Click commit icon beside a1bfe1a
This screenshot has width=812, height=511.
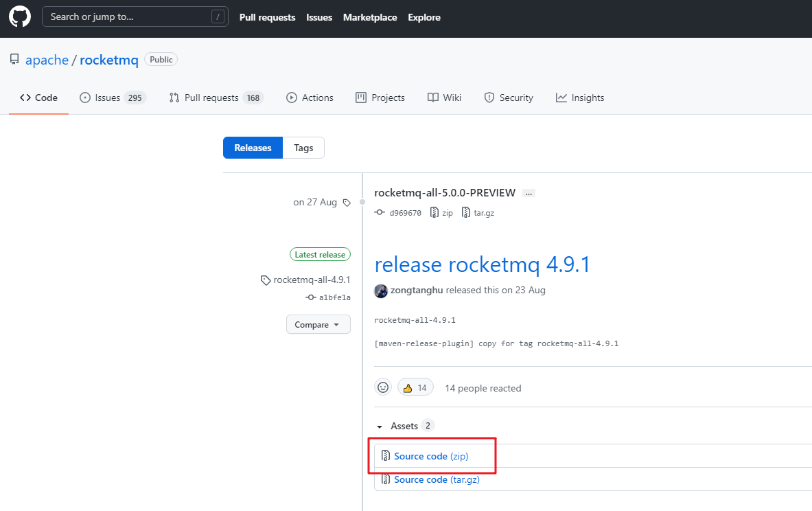(311, 297)
